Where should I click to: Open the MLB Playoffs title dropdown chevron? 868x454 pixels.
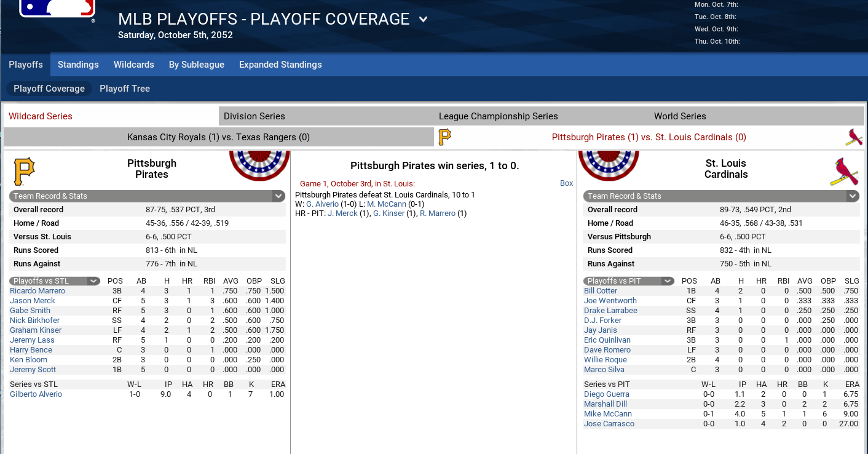coord(423,19)
